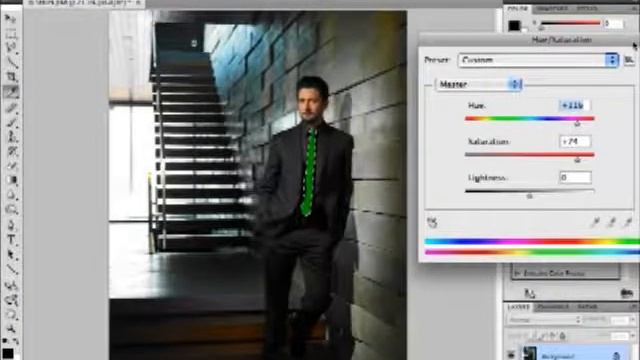
Task: Select the Blur tool
Action: point(11,195)
